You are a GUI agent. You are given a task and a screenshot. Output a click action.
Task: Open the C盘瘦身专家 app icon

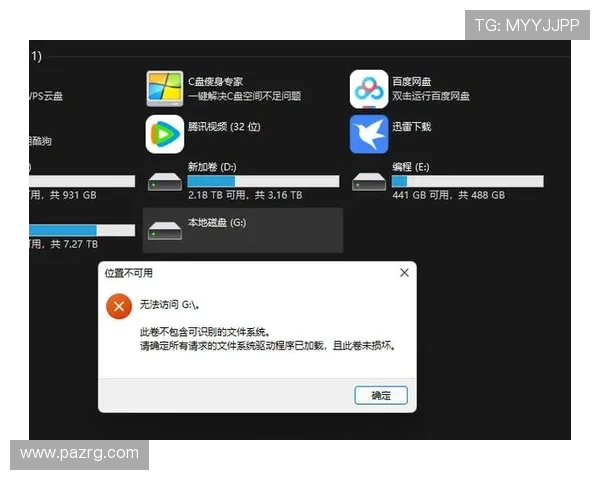(x=165, y=89)
